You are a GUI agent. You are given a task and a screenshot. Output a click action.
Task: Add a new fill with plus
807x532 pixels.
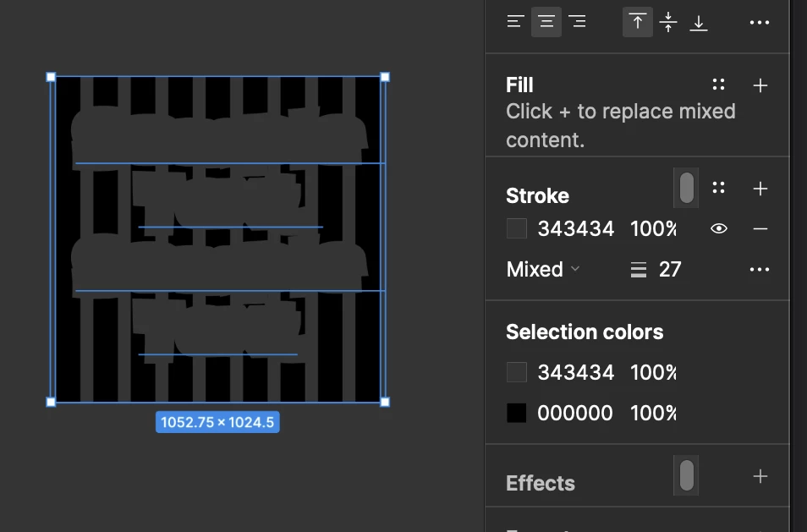pos(760,85)
